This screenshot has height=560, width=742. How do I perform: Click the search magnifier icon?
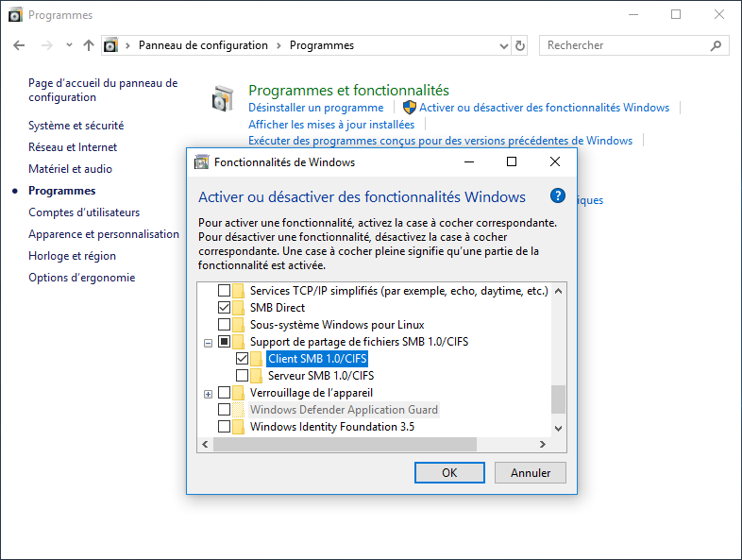717,45
